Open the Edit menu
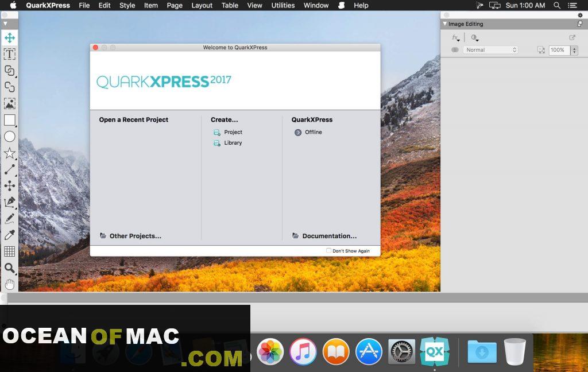 (105, 5)
